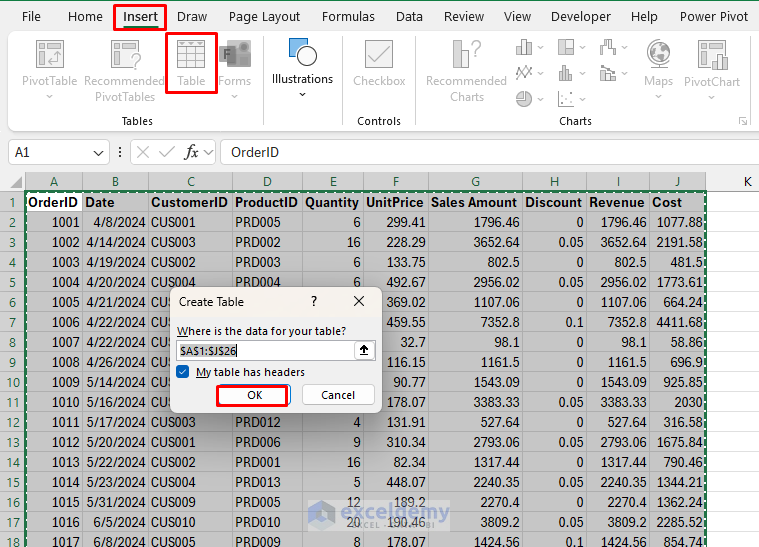Click the Insert Function fx icon
Viewport: 759px width, 547px height.
click(x=191, y=152)
